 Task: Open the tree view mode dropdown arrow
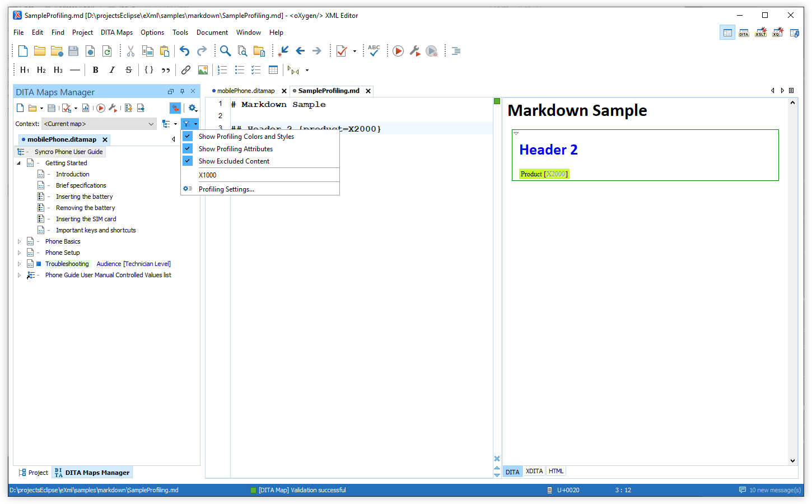coord(175,124)
